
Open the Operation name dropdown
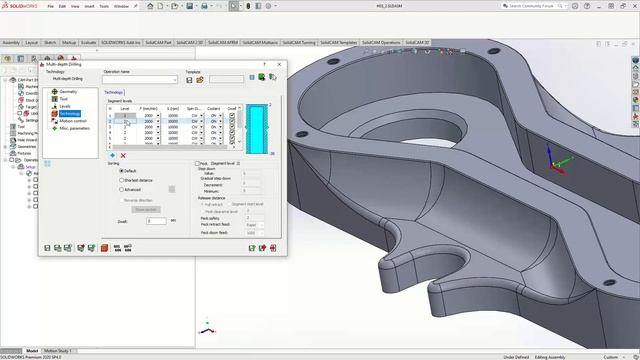coord(175,80)
